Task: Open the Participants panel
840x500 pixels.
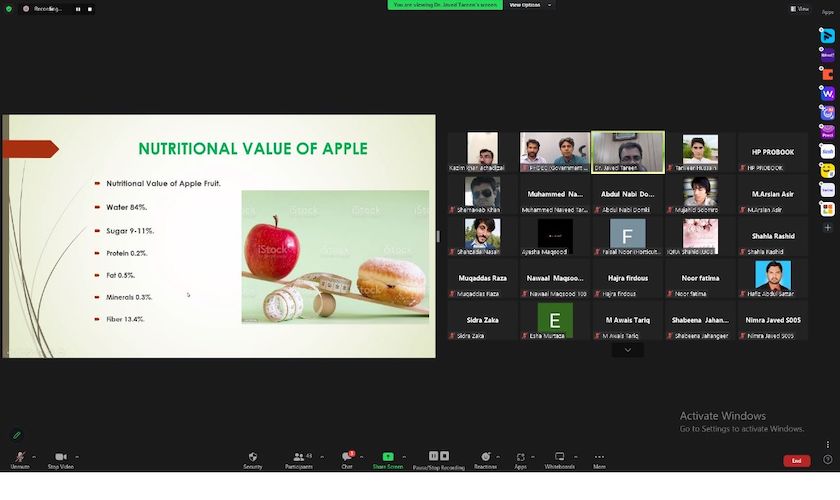Action: [x=298, y=458]
